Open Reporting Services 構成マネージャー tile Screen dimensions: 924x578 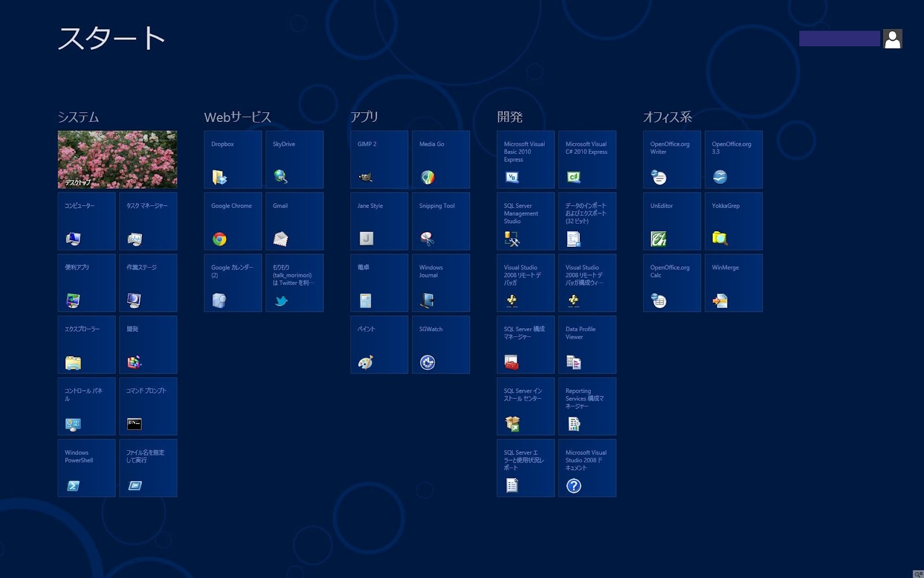tap(587, 406)
